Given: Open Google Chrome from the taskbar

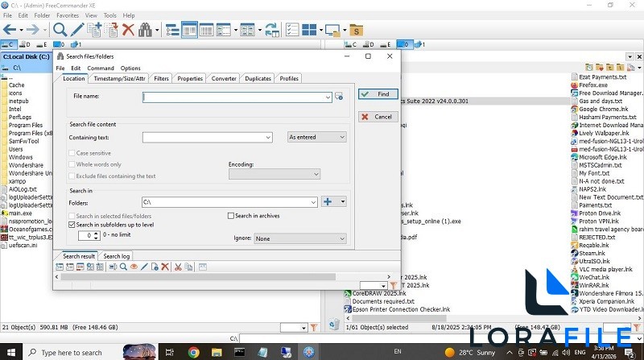Looking at the screenshot, I should point(193,352).
